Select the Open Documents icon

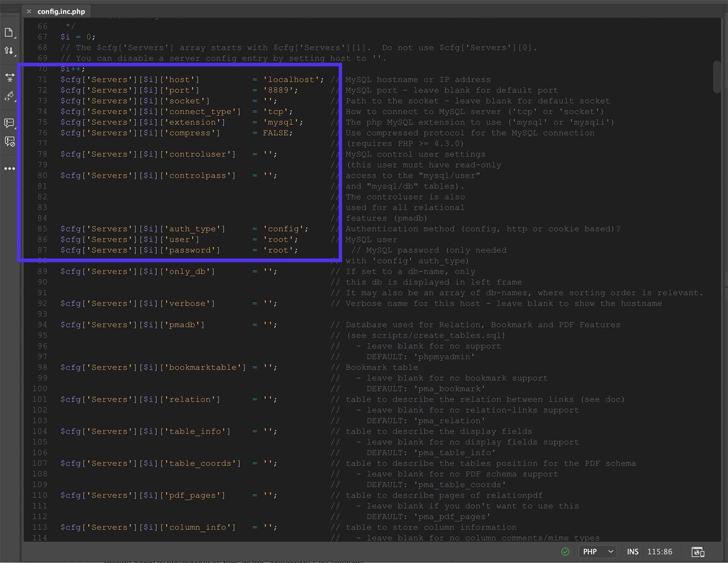coord(9,33)
